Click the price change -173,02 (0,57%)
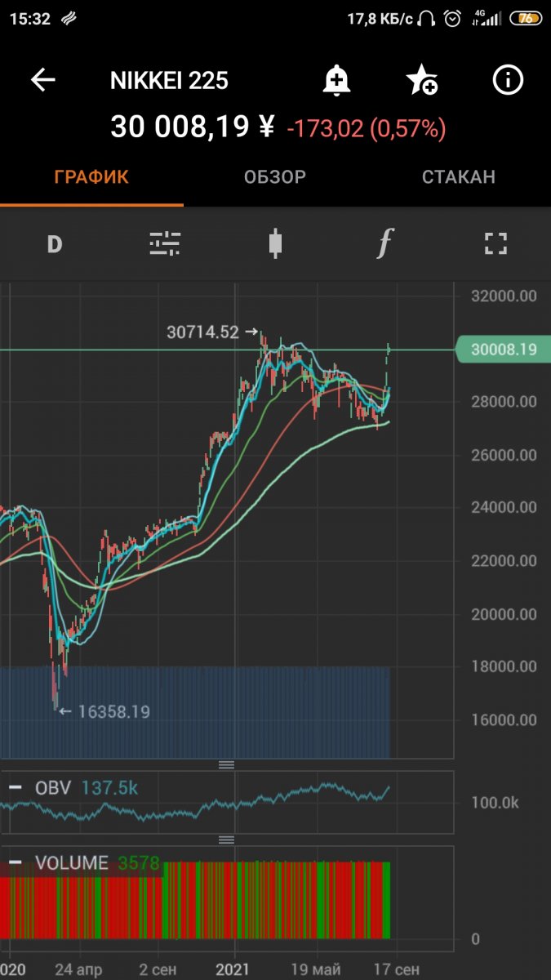This screenshot has height=980, width=551. click(x=367, y=128)
